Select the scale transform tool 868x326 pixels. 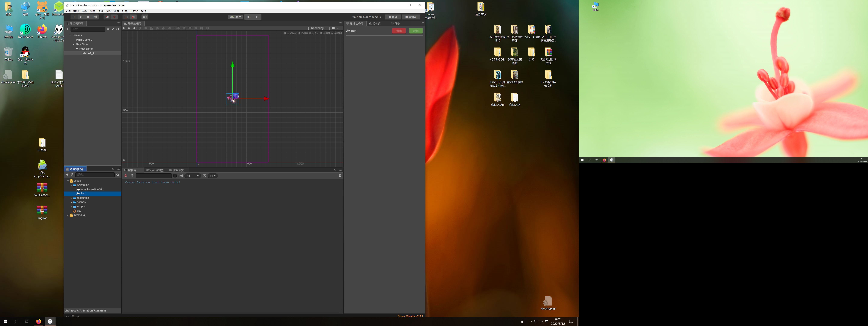(88, 17)
